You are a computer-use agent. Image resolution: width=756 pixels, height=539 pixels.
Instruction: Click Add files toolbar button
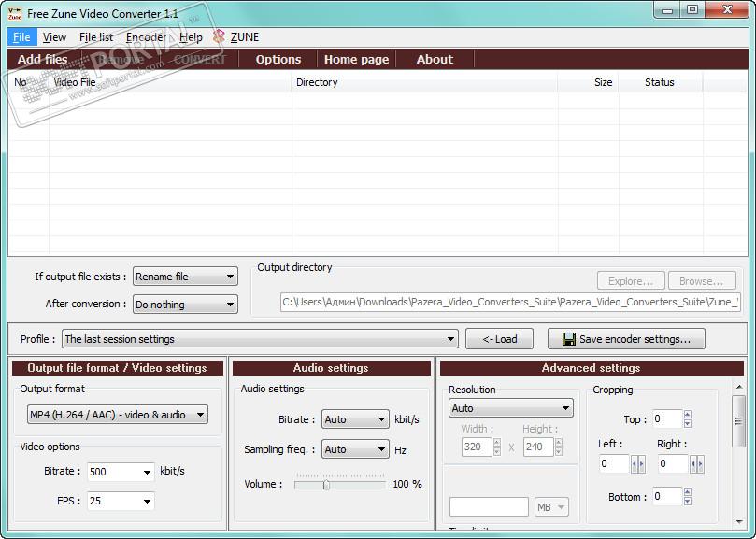coord(42,59)
